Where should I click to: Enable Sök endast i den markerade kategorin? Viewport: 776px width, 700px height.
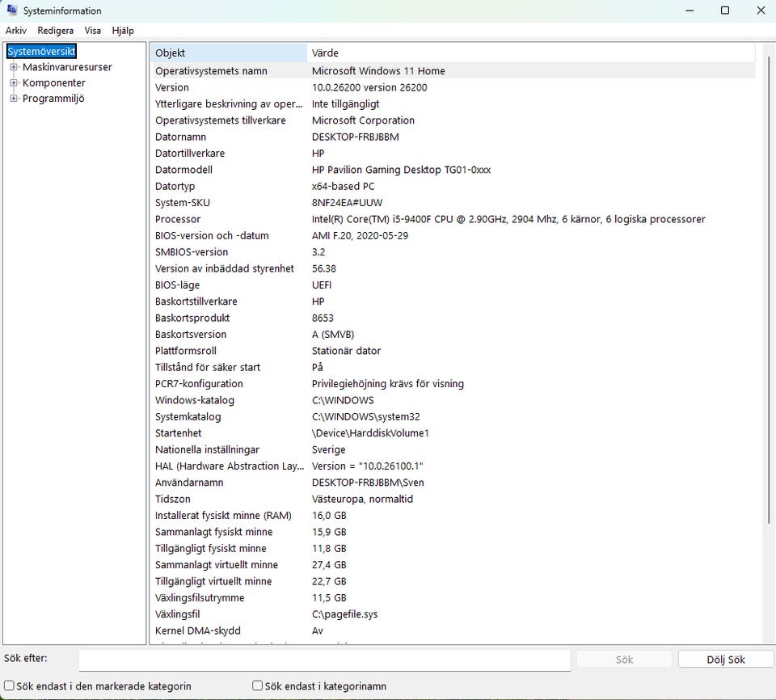tap(10, 685)
